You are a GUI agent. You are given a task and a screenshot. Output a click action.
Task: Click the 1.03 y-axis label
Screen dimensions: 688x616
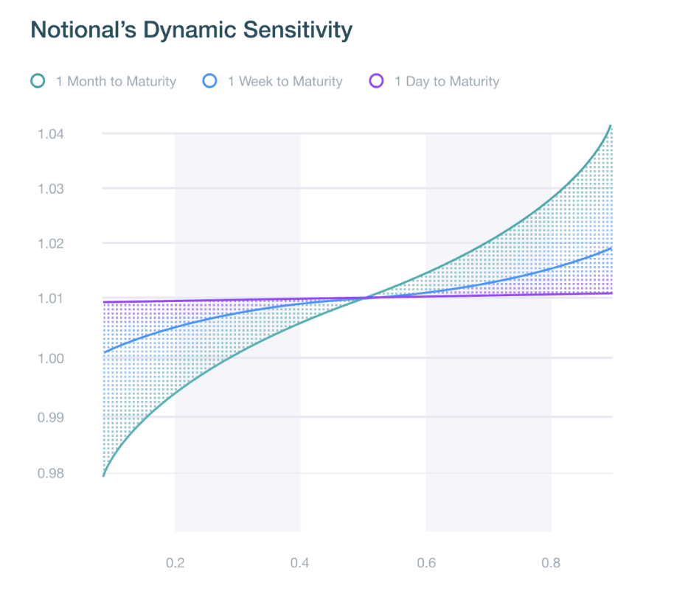50,189
